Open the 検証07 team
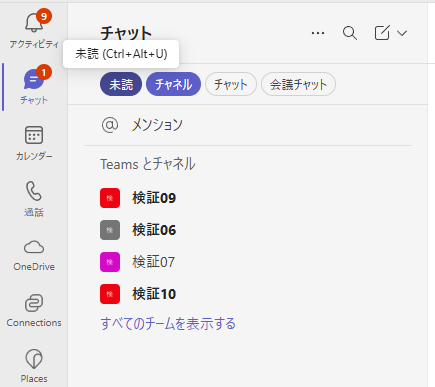The height and width of the screenshot is (387, 435). click(x=248, y=262)
